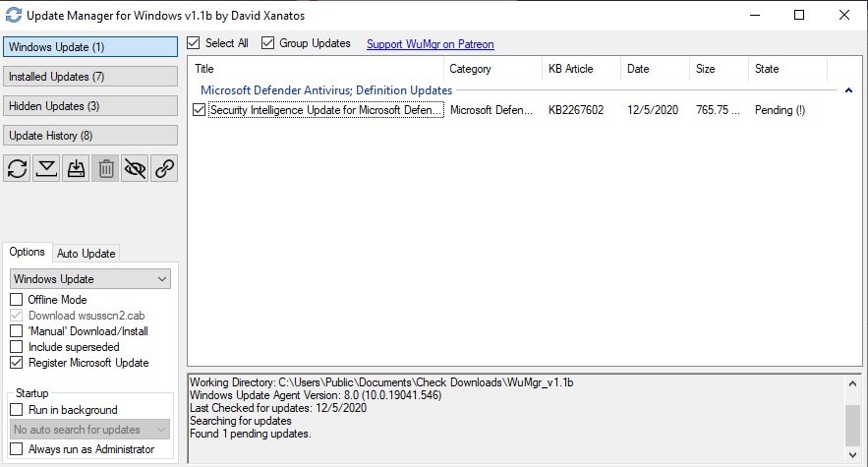The width and height of the screenshot is (868, 467).
Task: Open the Installed Updates (7) list
Action: (x=90, y=77)
